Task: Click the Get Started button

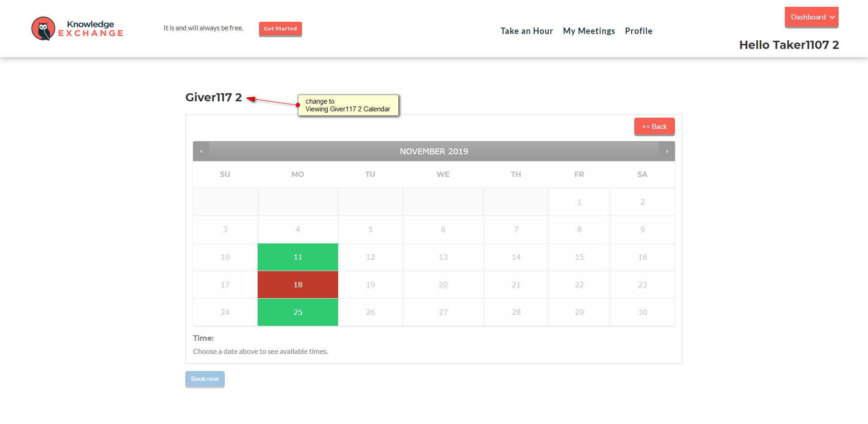Action: tap(280, 29)
